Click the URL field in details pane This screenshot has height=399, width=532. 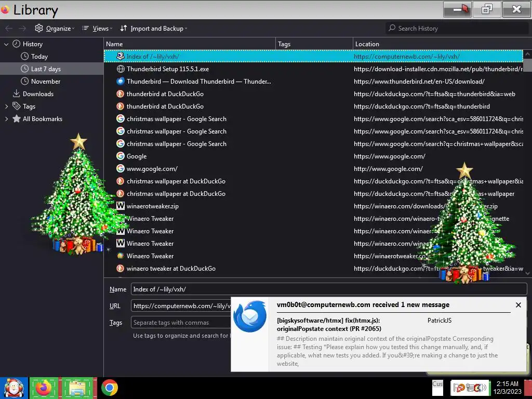pyautogui.click(x=181, y=306)
